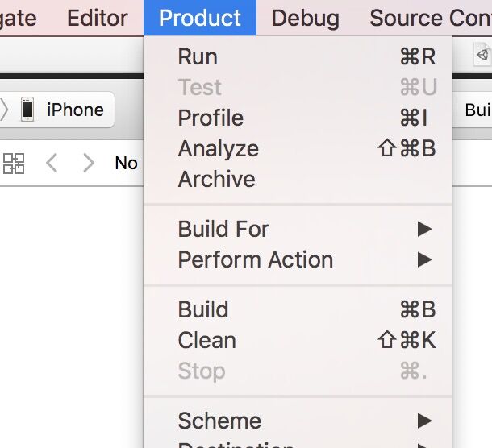Open the related items grid icon
492x448 pixels.
click(14, 164)
